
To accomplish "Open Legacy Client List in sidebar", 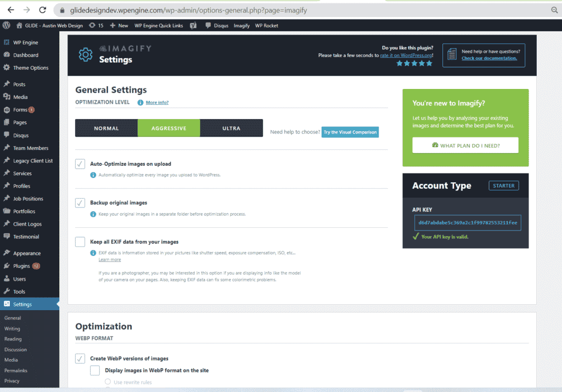I will click(x=32, y=161).
